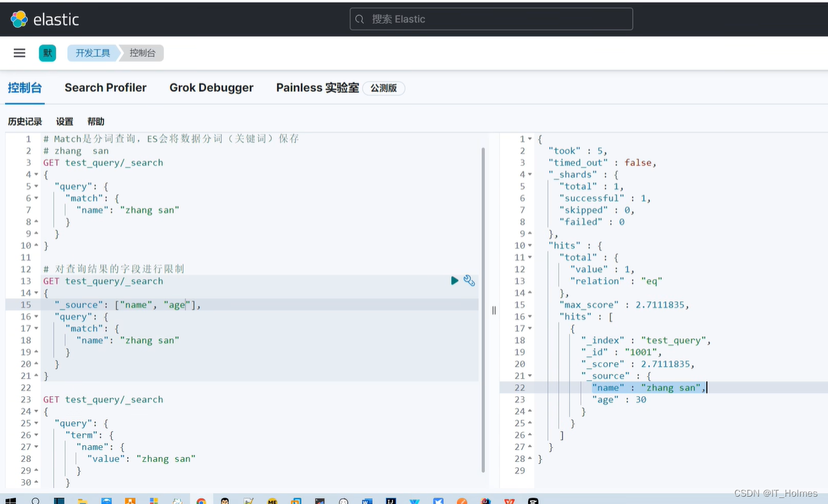Open Word from the taskbar
828x504 pixels.
tap(366, 501)
